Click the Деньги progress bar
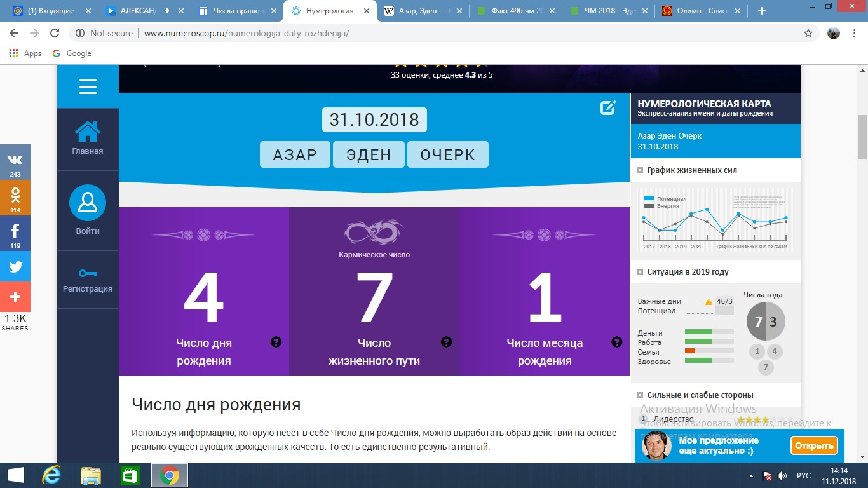868x488 pixels. tap(709, 332)
